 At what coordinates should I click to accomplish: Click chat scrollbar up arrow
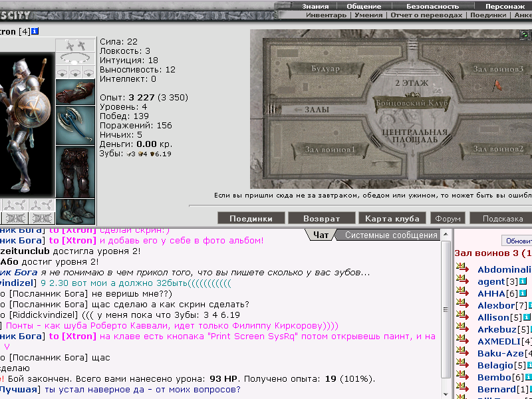click(446, 235)
